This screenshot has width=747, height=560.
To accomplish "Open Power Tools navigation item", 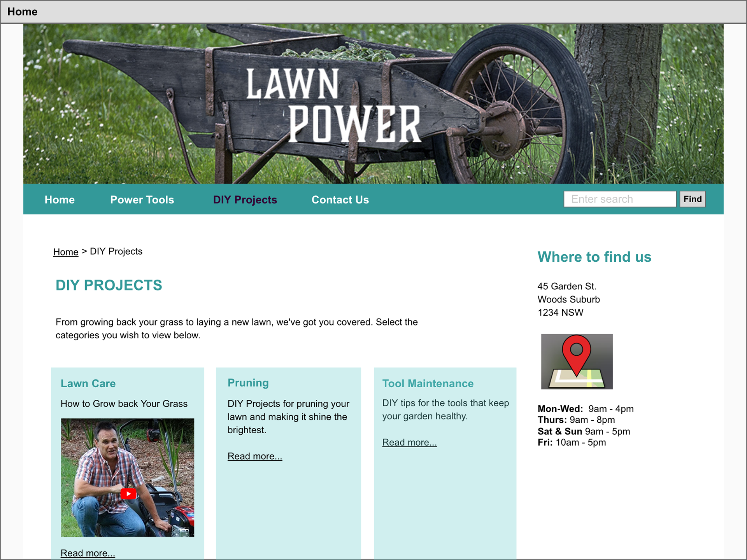I will pos(142,199).
